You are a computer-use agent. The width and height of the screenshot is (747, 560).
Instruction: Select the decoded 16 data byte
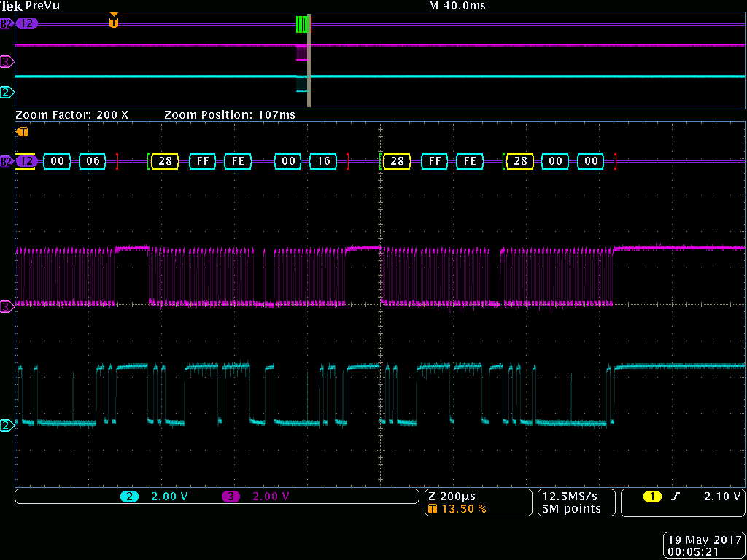(x=323, y=161)
